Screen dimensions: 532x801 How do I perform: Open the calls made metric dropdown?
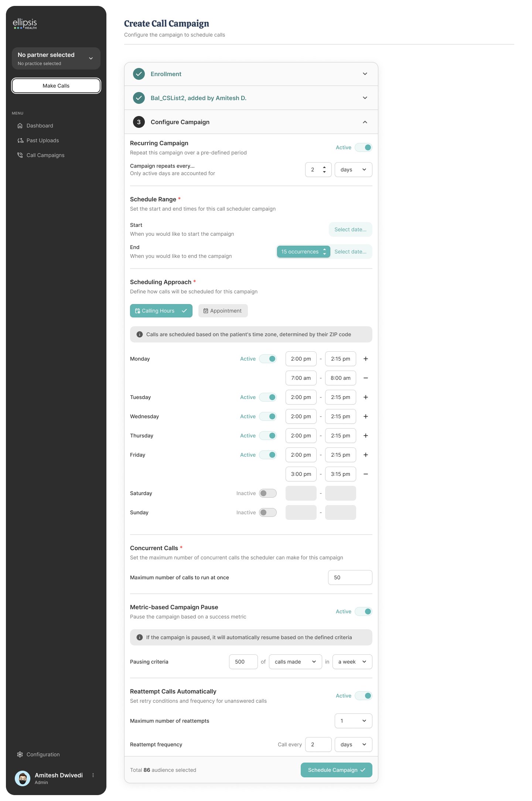pyautogui.click(x=296, y=662)
